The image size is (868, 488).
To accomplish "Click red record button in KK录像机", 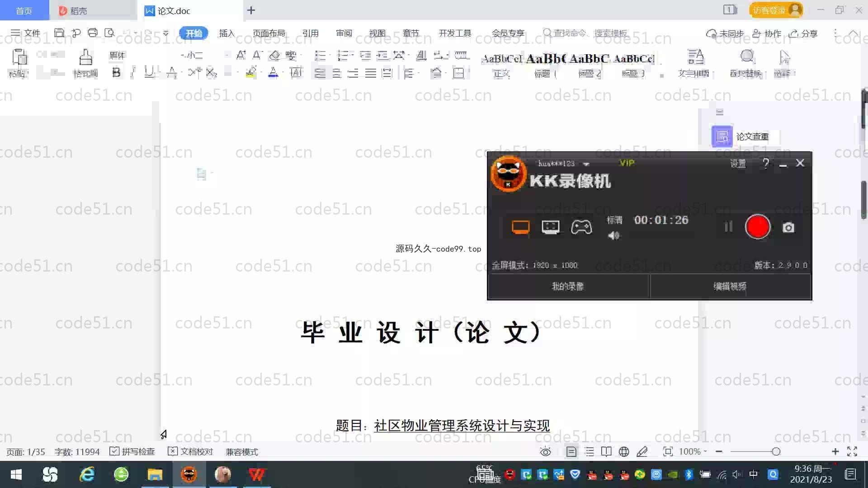I will [758, 226].
